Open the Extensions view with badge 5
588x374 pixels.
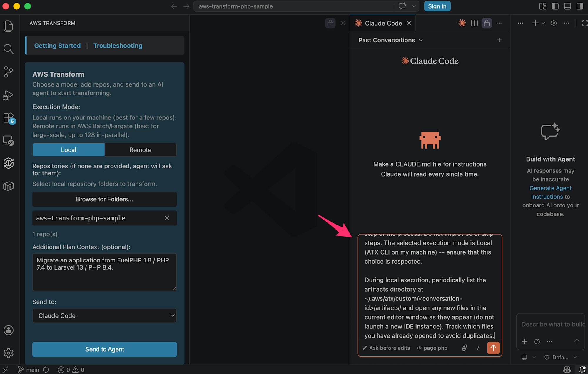click(8, 118)
